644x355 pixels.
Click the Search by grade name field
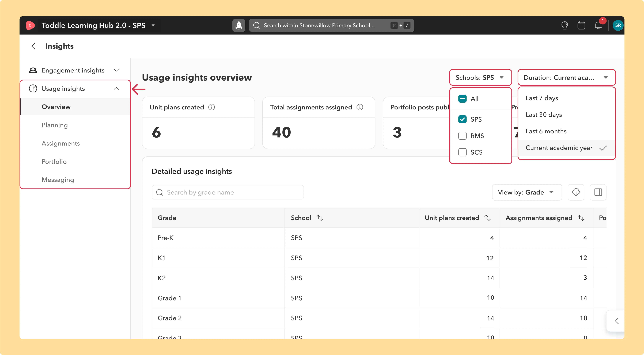228,192
